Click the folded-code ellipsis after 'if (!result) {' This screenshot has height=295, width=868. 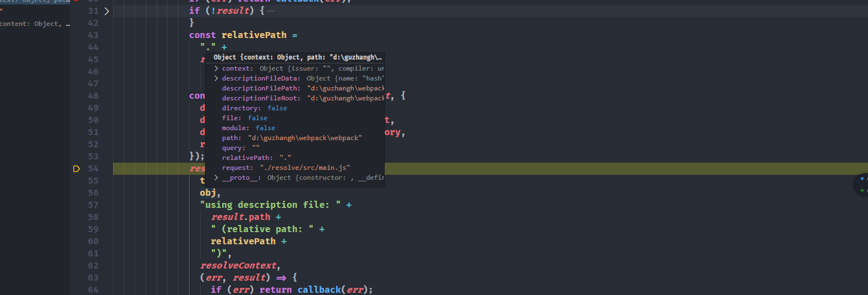click(x=271, y=11)
